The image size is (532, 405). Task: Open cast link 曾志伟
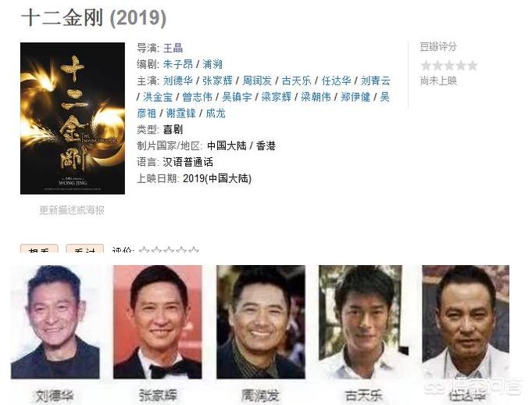[x=197, y=97]
